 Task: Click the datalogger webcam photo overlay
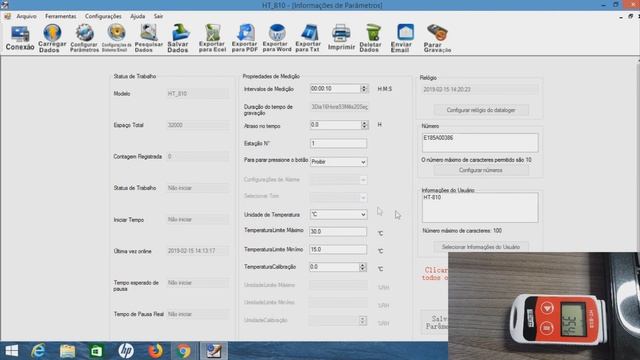coord(544,306)
